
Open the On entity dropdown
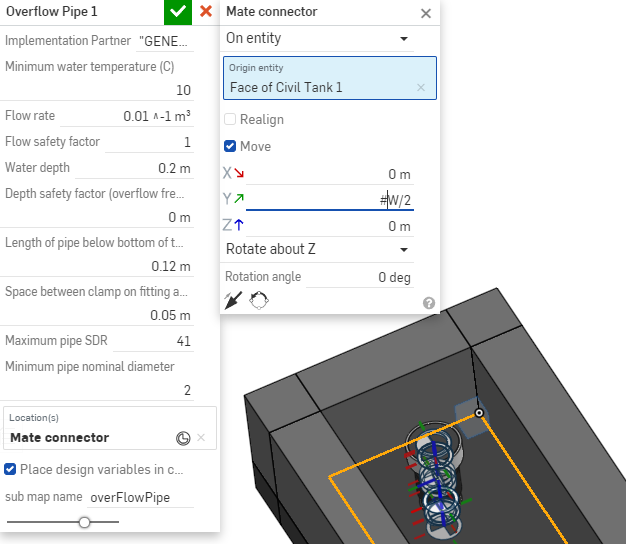coord(317,38)
